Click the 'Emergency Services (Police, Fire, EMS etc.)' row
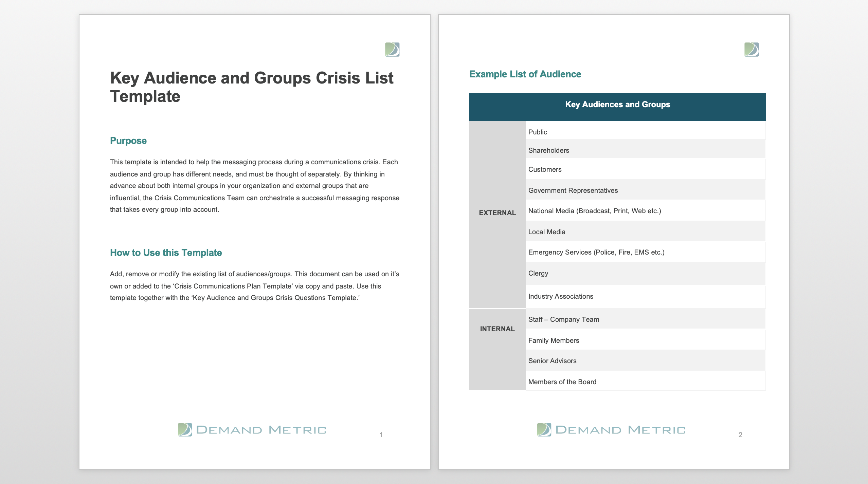This screenshot has height=484, width=868. [x=646, y=252]
